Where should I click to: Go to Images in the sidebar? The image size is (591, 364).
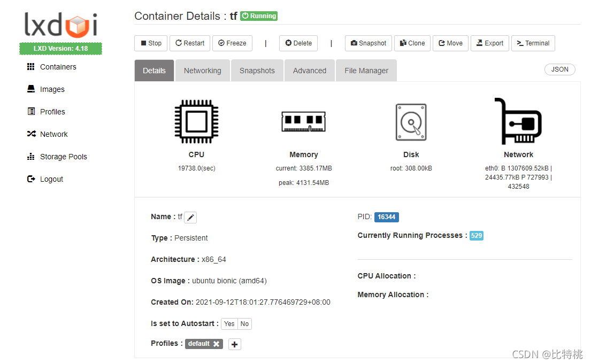(x=52, y=89)
